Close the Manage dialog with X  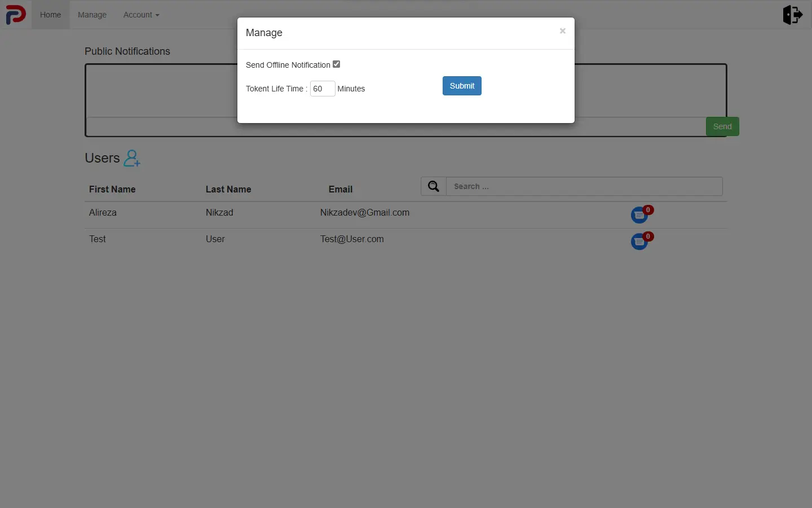tap(562, 31)
